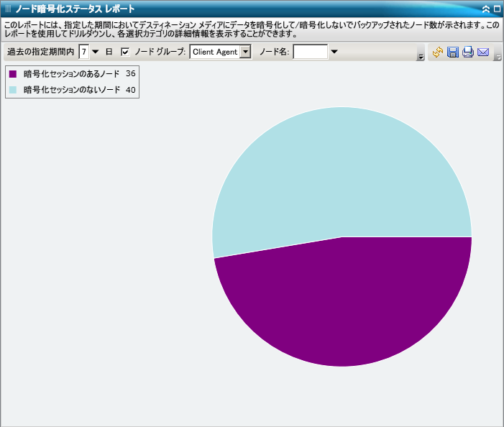The width and height of the screenshot is (504, 427).
Task: Click the ノード名 text input field
Action: pyautogui.click(x=310, y=52)
